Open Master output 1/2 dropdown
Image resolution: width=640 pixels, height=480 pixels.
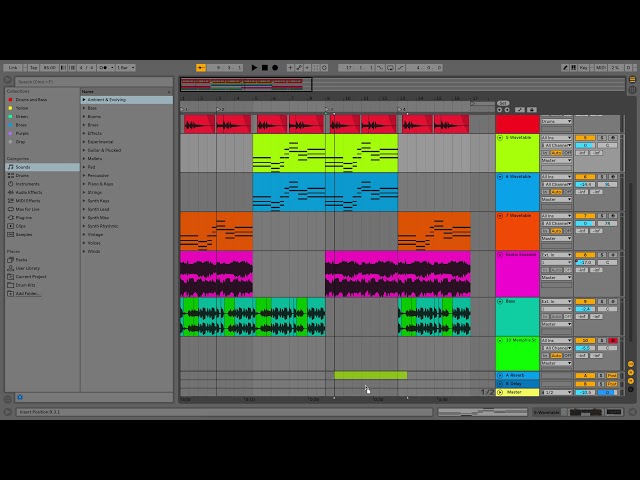click(556, 393)
